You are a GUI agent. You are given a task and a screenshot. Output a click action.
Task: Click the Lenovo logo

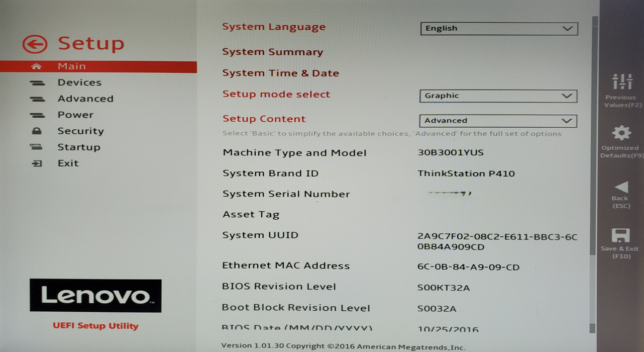[x=95, y=296]
